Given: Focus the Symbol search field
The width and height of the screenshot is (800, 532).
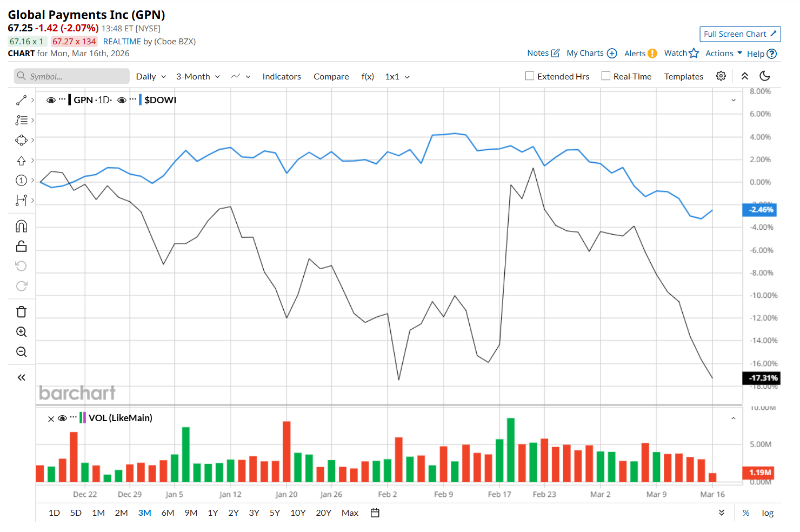Looking at the screenshot, I should pos(72,76).
